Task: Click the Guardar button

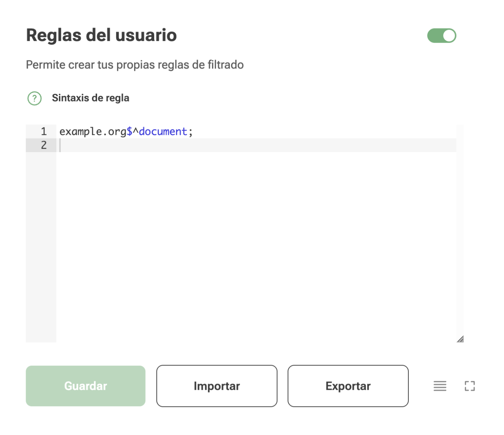Action: point(86,386)
